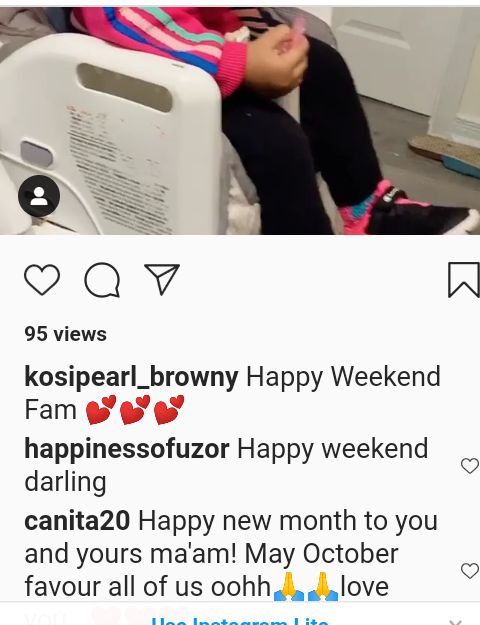Image resolution: width=480 pixels, height=625 pixels.
Task: Tap the Use Instagram Lite banner link
Action: click(240, 621)
